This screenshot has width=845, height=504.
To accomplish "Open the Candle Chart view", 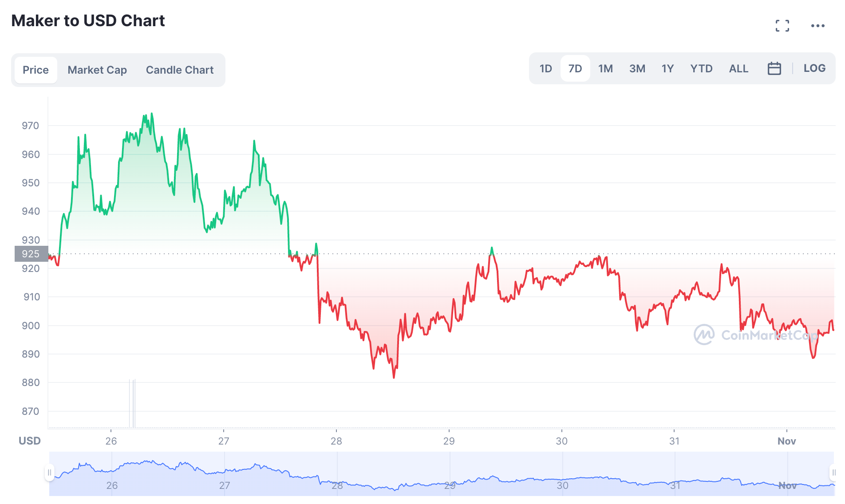I will pyautogui.click(x=179, y=70).
